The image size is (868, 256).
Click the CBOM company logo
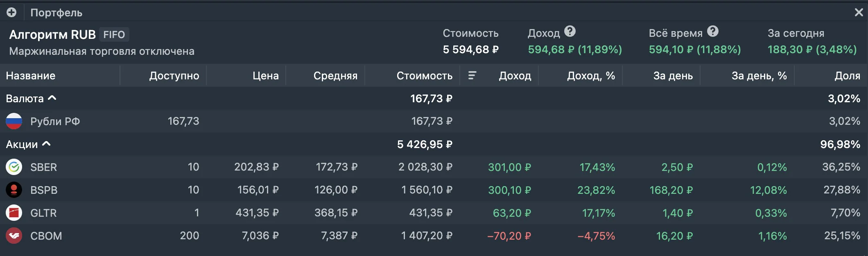[x=14, y=236]
